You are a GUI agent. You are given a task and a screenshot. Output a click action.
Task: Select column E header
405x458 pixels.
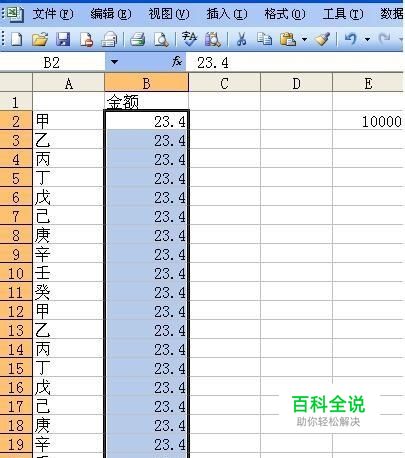point(368,83)
